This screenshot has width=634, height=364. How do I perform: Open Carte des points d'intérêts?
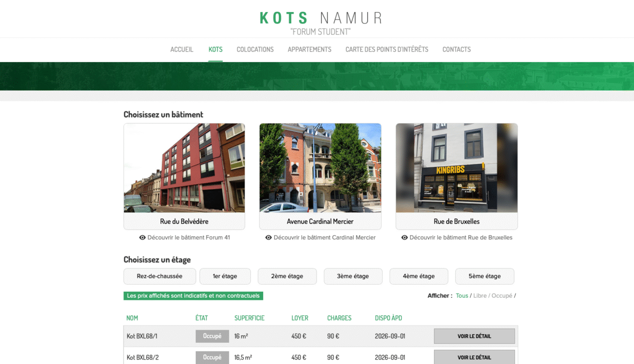tap(387, 50)
